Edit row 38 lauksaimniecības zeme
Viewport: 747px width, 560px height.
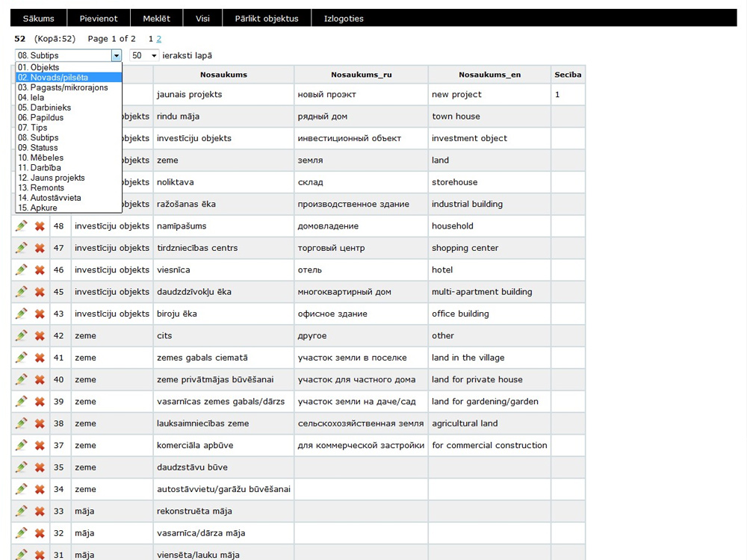click(x=22, y=423)
